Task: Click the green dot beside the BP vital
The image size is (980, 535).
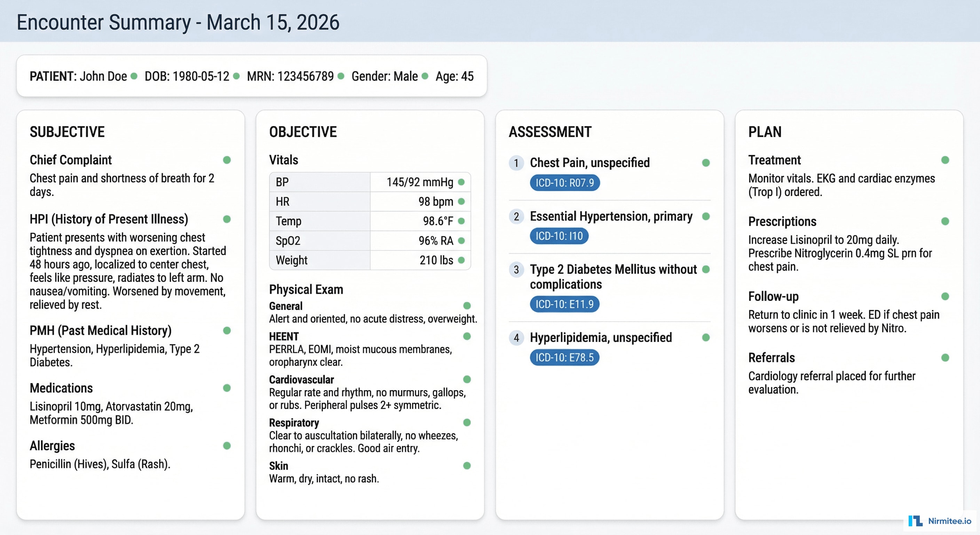Action: tap(462, 183)
